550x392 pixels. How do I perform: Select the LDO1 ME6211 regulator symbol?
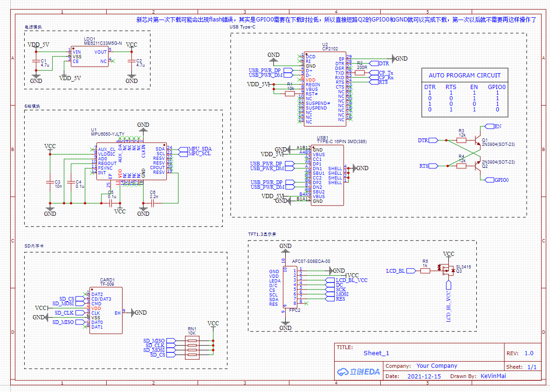pos(89,56)
